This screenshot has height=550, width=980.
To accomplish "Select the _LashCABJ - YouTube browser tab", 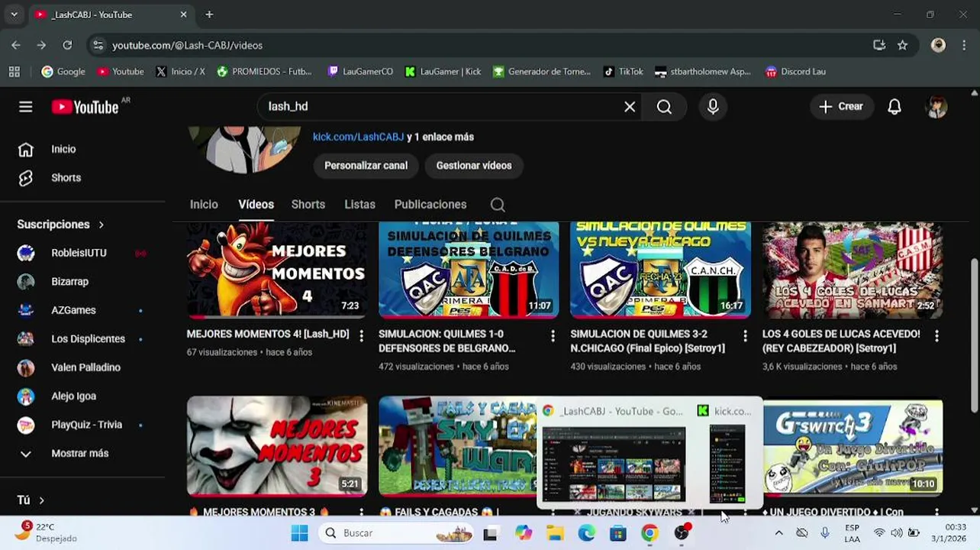I will pyautogui.click(x=111, y=15).
